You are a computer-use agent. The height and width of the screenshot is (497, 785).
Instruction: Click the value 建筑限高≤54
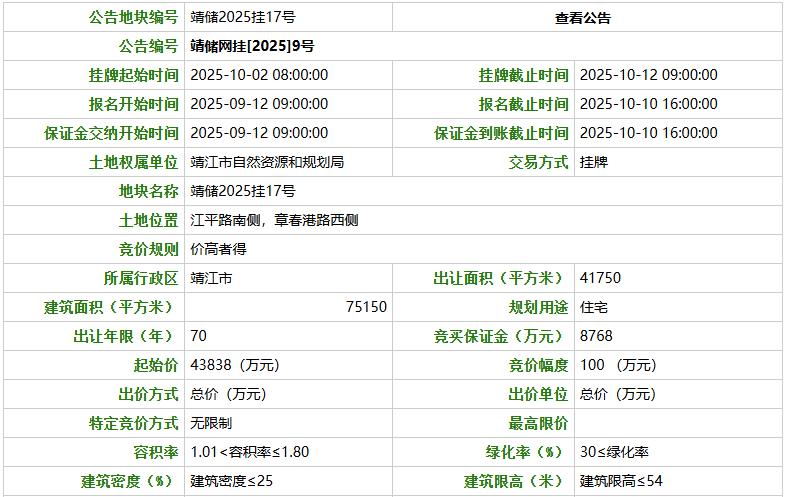click(x=621, y=481)
